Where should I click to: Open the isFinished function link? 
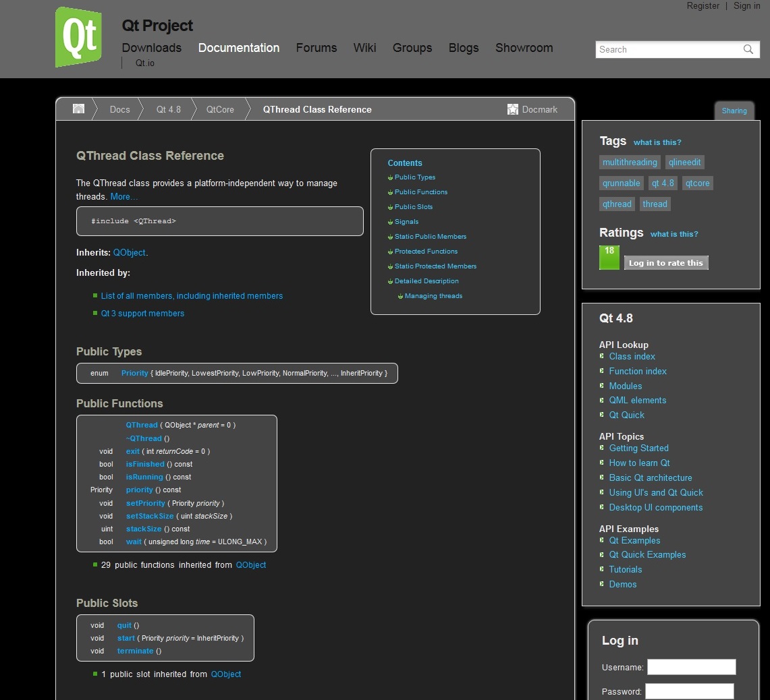(145, 464)
